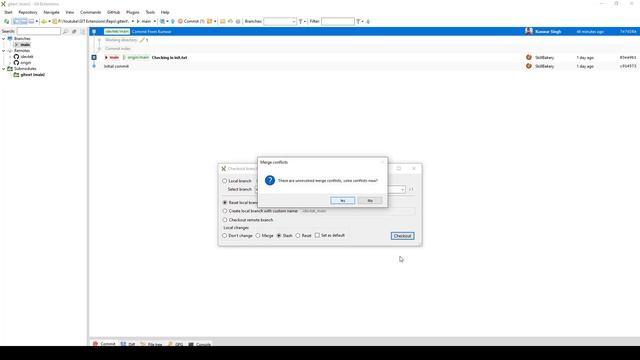Viewport: 640px width, 360px height.
Task: Click the Commit toolbar button
Action: pos(191,21)
